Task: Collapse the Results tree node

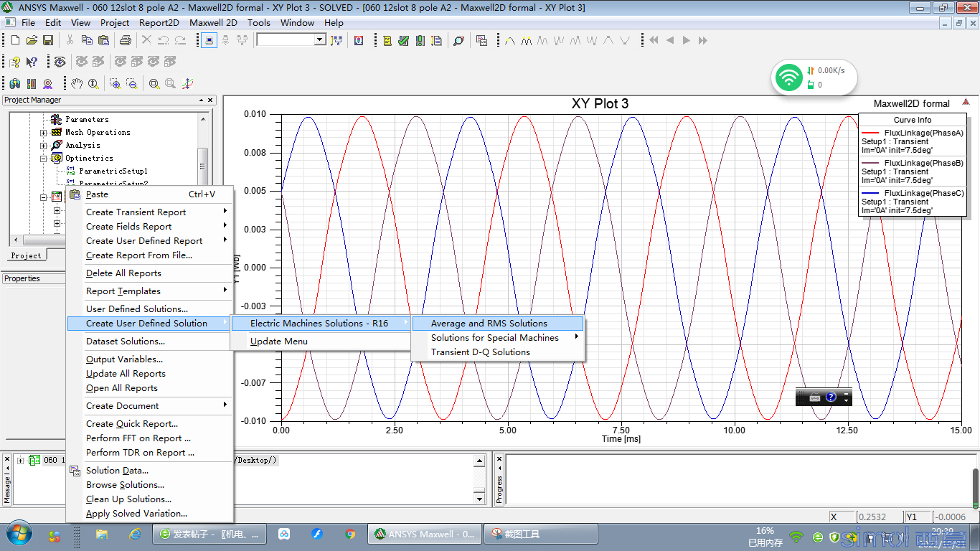Action: 44,197
